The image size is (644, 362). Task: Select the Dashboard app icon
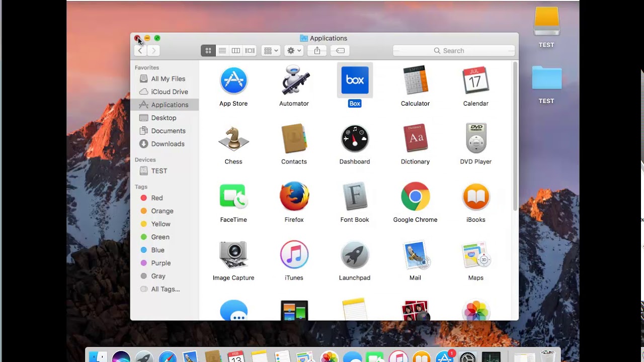pyautogui.click(x=355, y=138)
